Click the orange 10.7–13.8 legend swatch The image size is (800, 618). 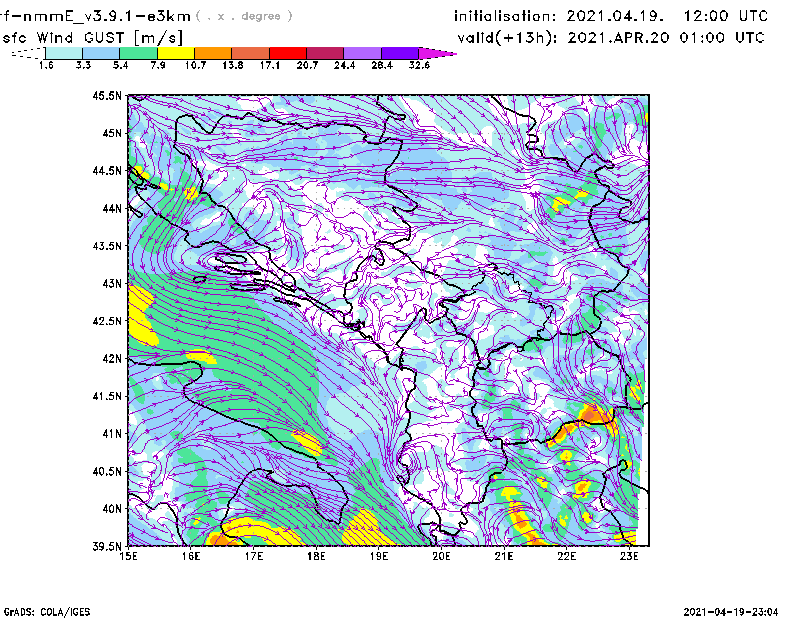tap(213, 53)
